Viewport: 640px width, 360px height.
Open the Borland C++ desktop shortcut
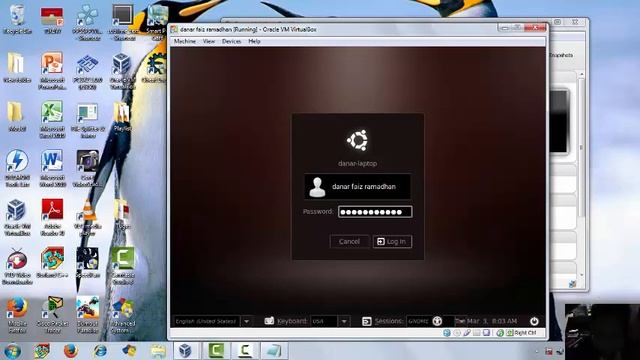(52, 263)
